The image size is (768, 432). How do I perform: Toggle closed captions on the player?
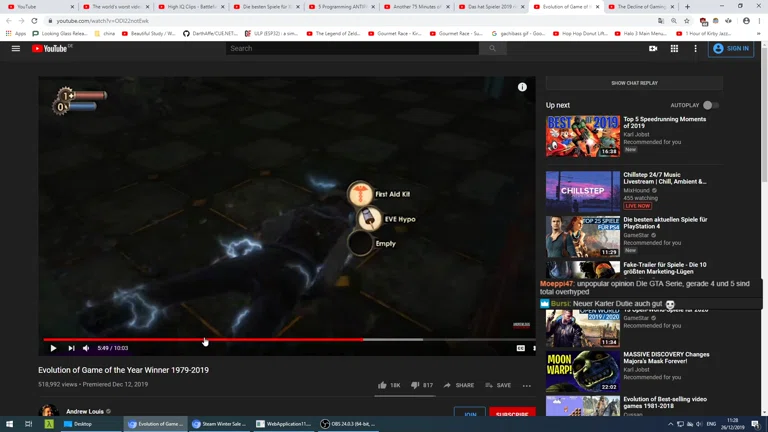point(520,348)
